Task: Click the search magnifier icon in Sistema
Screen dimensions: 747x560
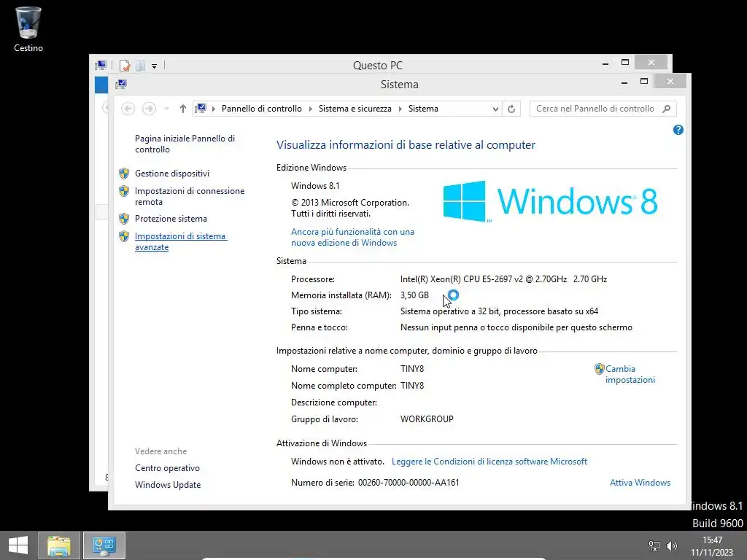Action: point(667,109)
